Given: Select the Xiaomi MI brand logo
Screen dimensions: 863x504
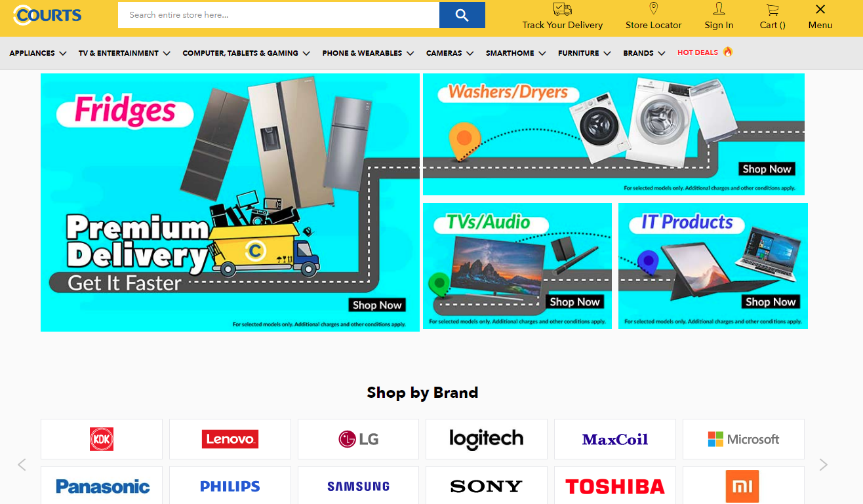Looking at the screenshot, I should (x=743, y=485).
